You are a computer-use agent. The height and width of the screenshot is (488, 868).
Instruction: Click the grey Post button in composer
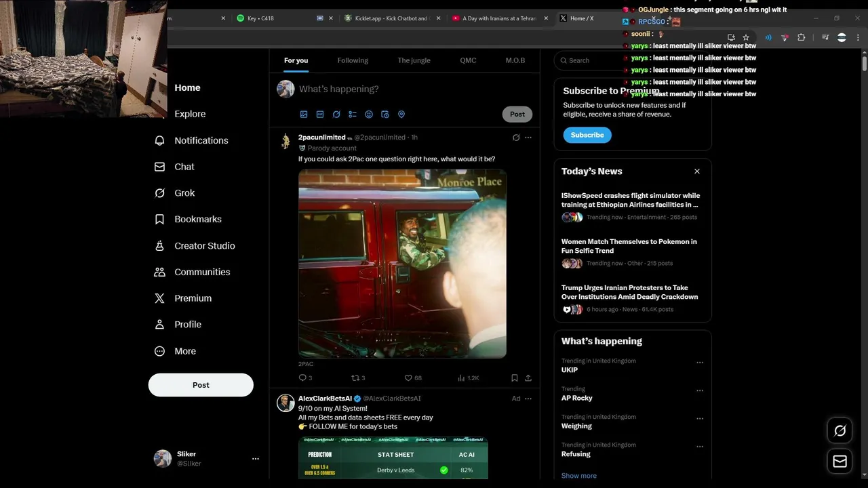tap(517, 114)
